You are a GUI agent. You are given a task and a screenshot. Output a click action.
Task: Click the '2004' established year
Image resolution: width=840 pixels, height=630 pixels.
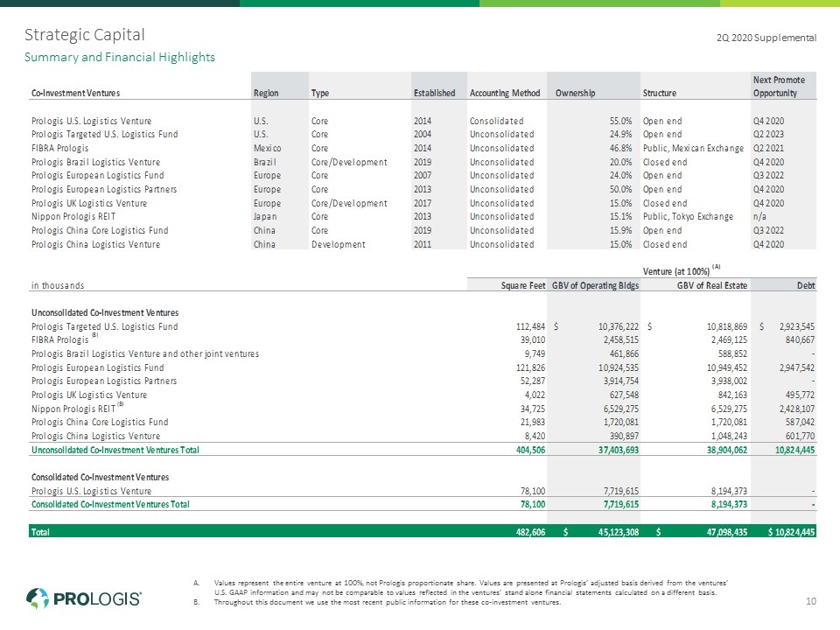coord(422,135)
